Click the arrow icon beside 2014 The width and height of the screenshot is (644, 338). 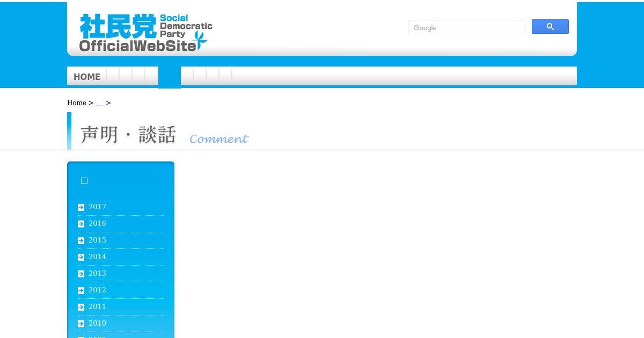(x=81, y=257)
